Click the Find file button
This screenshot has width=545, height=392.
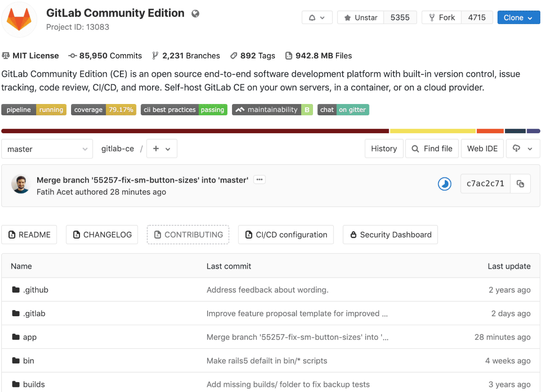click(x=432, y=149)
